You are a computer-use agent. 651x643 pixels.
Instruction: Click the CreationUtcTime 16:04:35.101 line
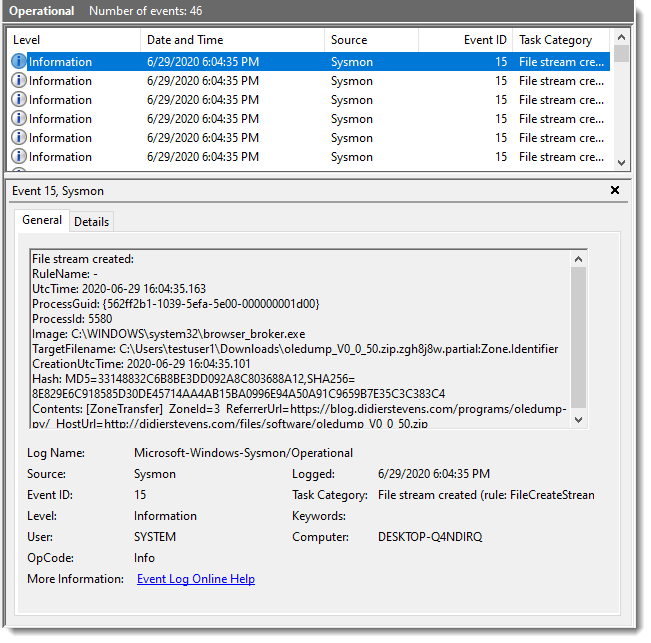[x=141, y=364]
